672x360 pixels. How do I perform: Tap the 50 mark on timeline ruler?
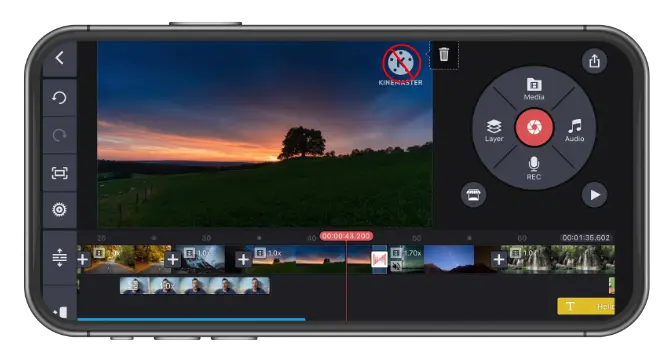coord(417,238)
